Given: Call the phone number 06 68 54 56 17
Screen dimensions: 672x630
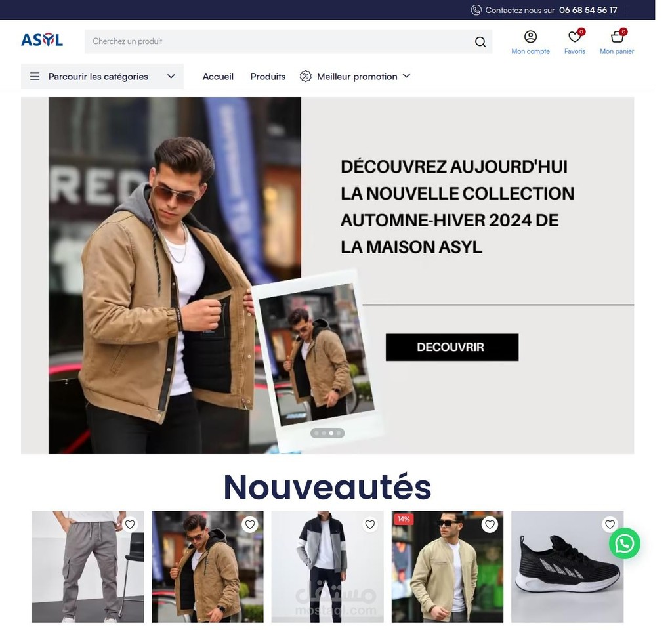Looking at the screenshot, I should (588, 10).
